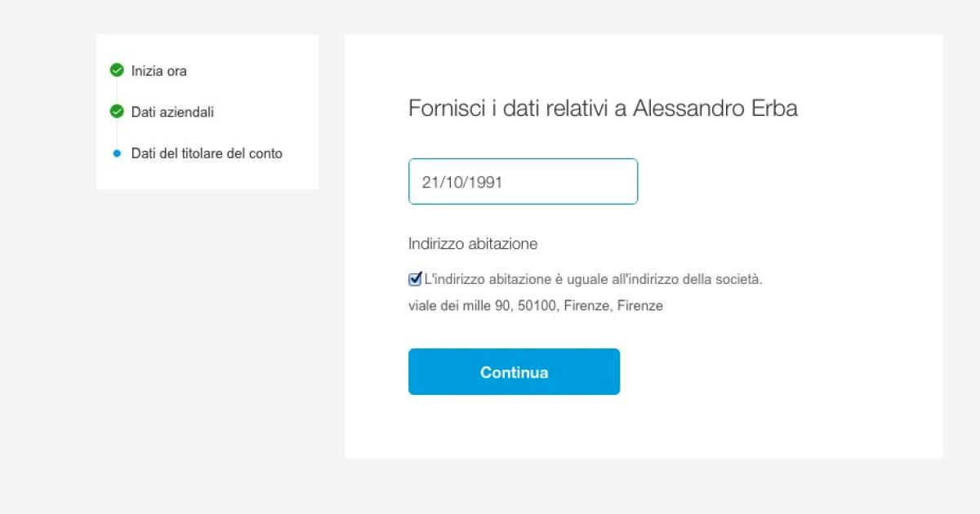Select Dati del titolare del conto step
The height and width of the screenshot is (514, 980).
click(207, 153)
